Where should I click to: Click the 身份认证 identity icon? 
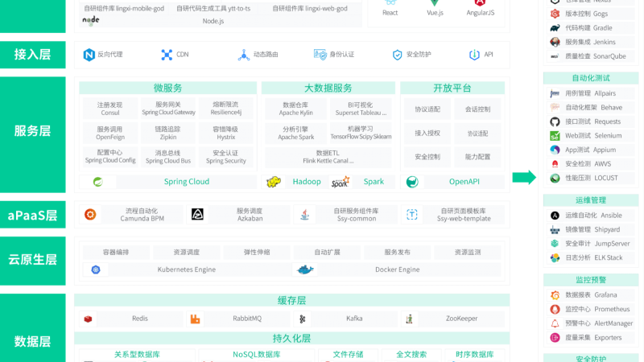point(320,54)
